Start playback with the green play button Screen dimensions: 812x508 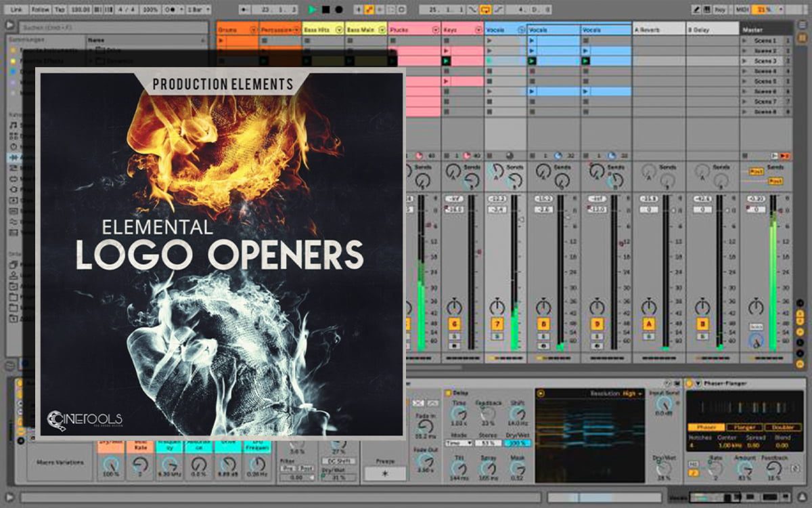(x=312, y=10)
